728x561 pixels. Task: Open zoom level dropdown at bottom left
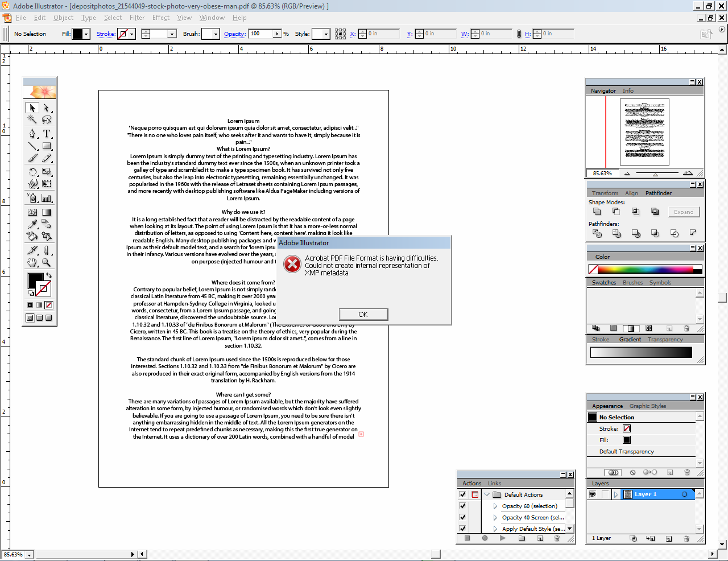(x=29, y=554)
